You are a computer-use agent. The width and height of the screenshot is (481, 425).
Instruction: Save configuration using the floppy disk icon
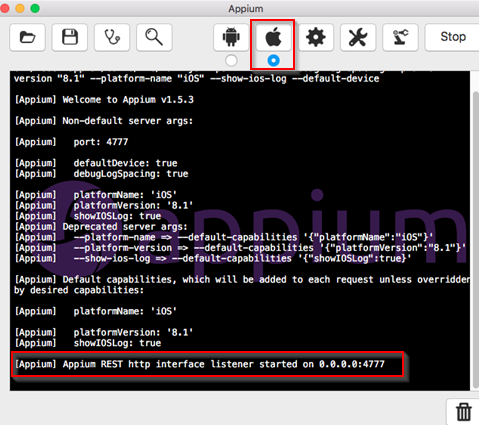[70, 37]
